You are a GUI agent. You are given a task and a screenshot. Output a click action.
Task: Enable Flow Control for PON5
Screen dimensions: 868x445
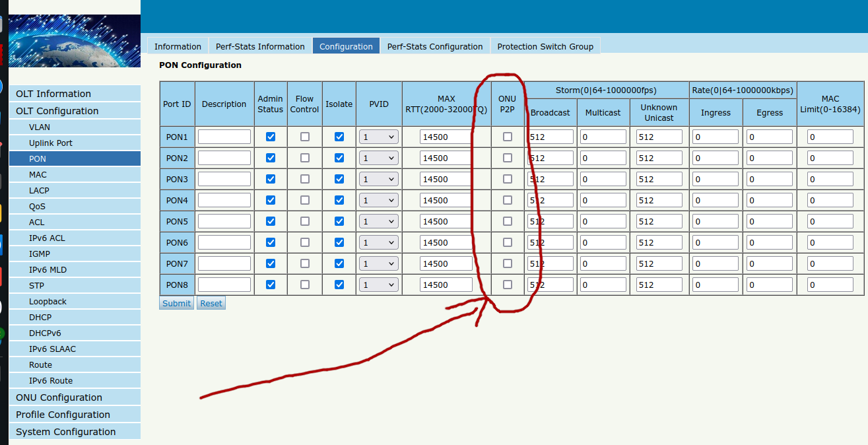(x=304, y=221)
